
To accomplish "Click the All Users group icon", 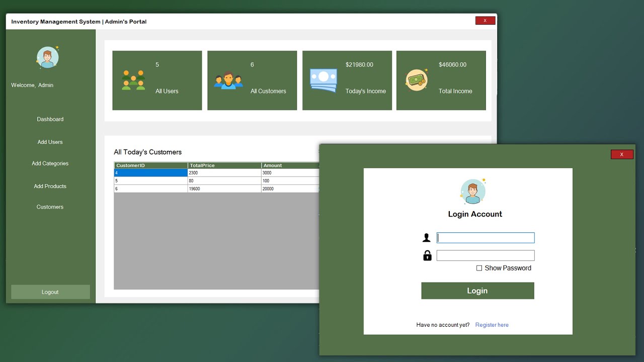I will coord(133,80).
